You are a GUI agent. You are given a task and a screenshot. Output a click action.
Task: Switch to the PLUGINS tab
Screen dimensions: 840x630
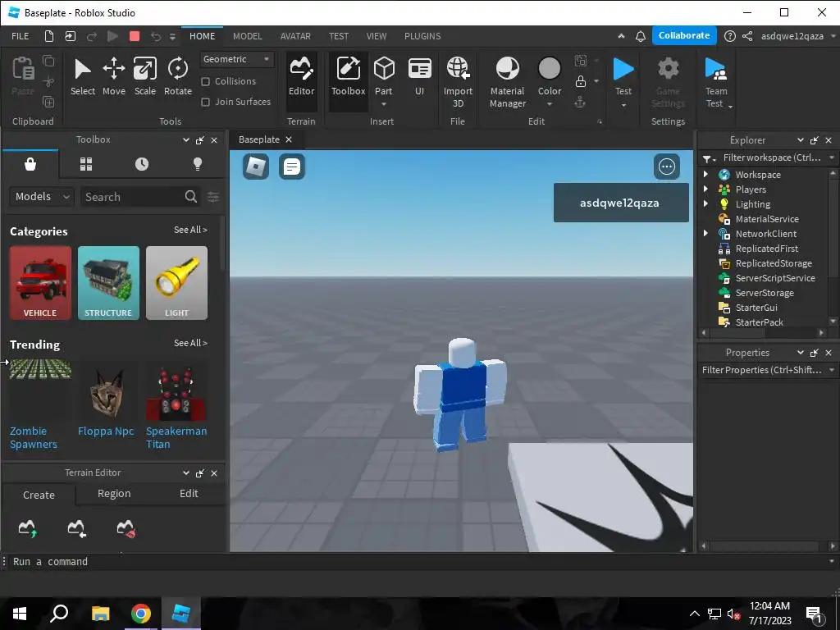point(422,36)
